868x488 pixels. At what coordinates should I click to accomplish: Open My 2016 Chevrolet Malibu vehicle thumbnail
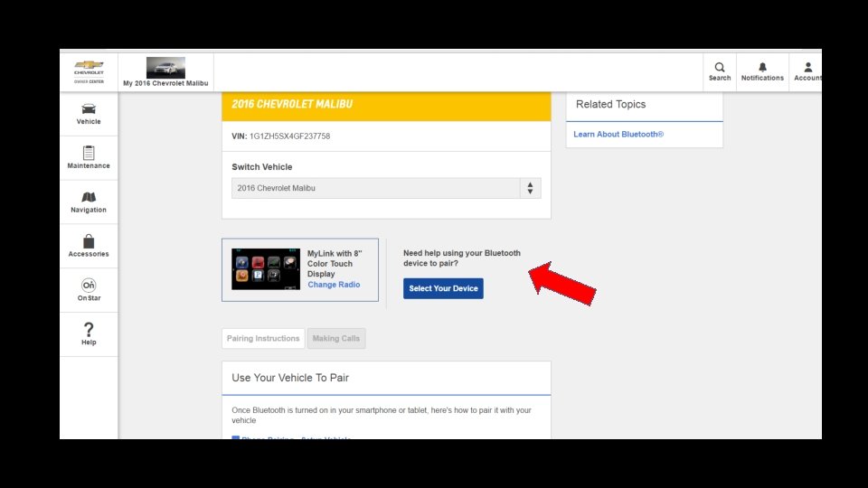click(x=165, y=68)
